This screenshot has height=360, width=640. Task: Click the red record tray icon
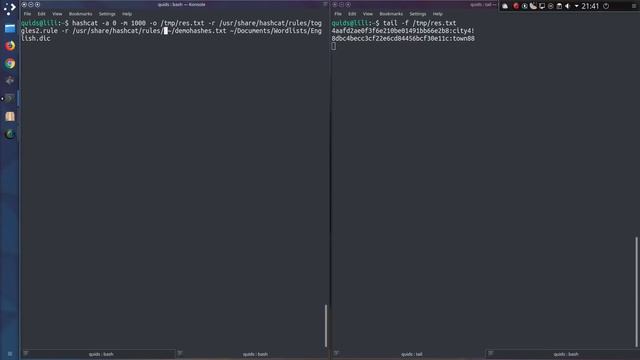pyautogui.click(x=516, y=6)
